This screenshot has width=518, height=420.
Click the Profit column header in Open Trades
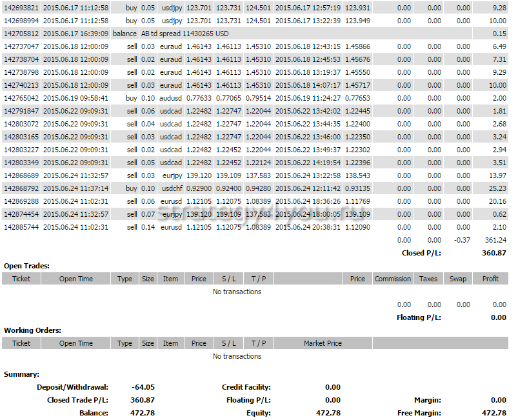[x=490, y=279]
